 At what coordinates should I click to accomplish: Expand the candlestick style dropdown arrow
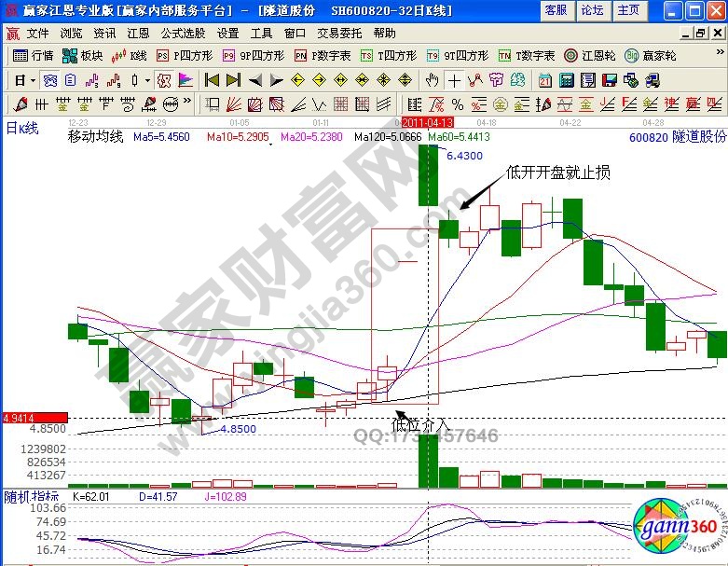point(148,79)
